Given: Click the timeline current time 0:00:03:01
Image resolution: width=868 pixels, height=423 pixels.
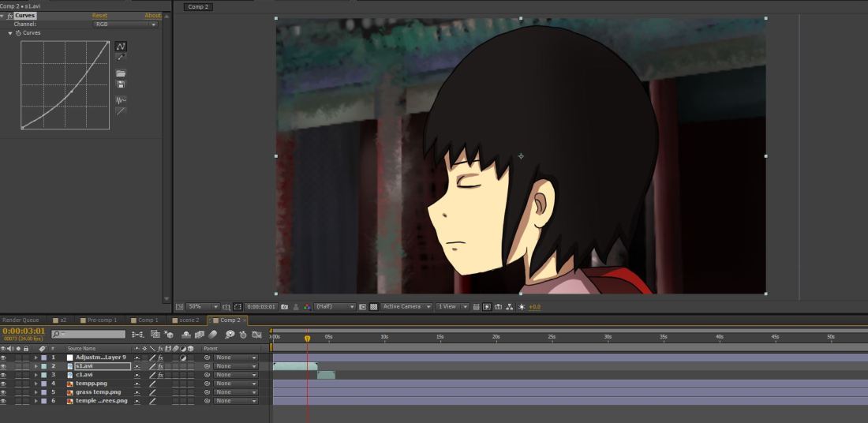Looking at the screenshot, I should point(24,331).
